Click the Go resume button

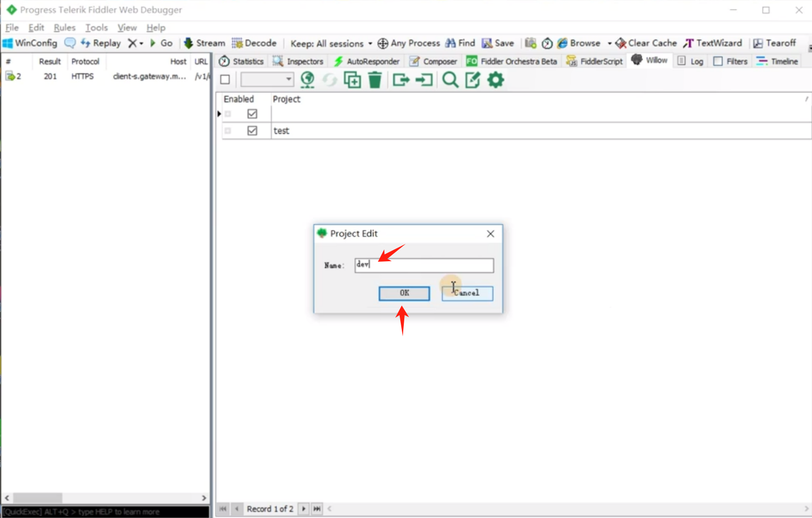click(x=161, y=43)
